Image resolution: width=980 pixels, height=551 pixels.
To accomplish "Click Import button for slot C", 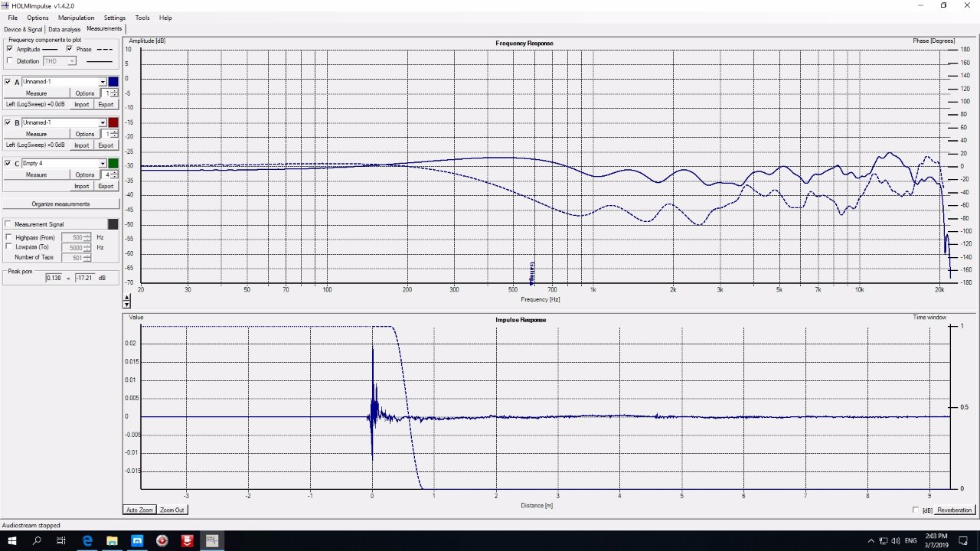I will [x=81, y=186].
